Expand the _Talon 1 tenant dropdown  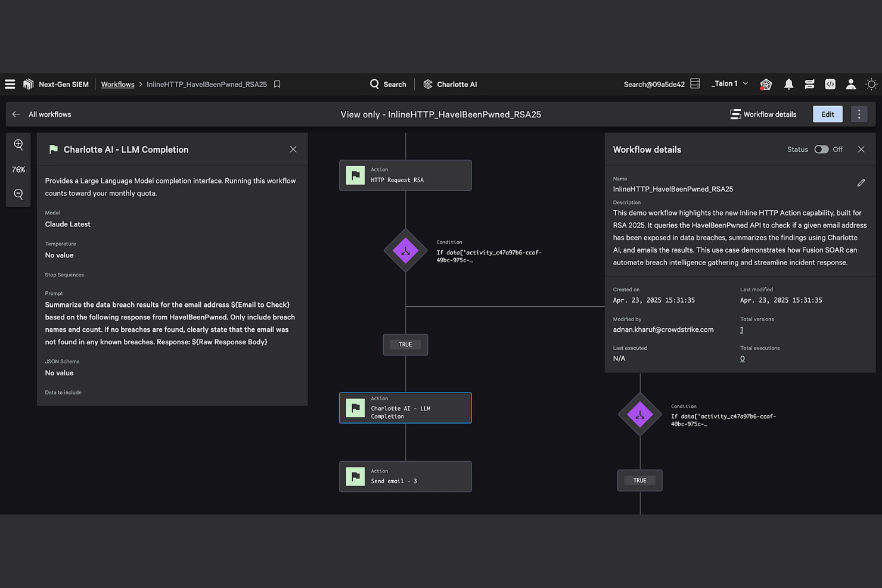point(729,83)
